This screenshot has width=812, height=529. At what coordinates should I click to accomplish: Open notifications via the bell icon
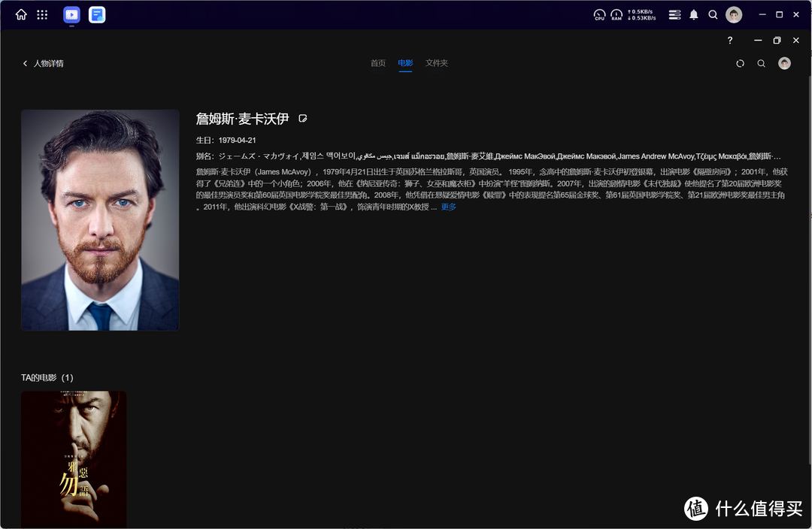(693, 14)
